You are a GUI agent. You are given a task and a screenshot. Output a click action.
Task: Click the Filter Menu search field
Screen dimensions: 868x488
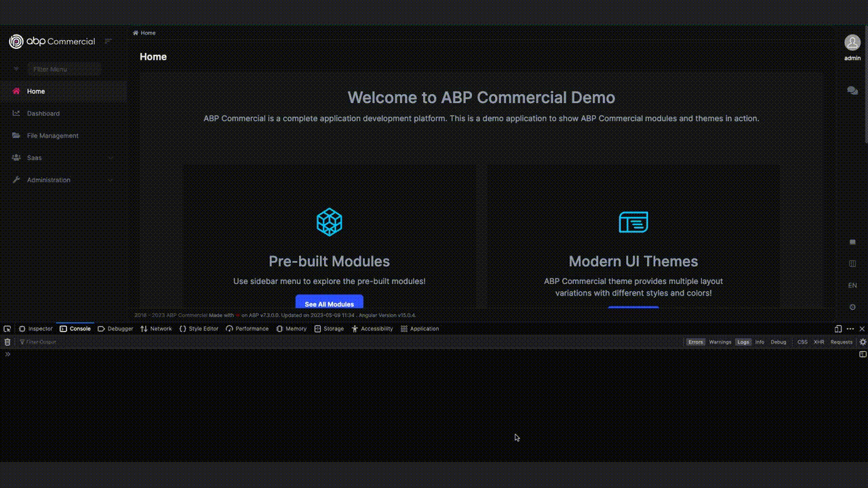[64, 69]
